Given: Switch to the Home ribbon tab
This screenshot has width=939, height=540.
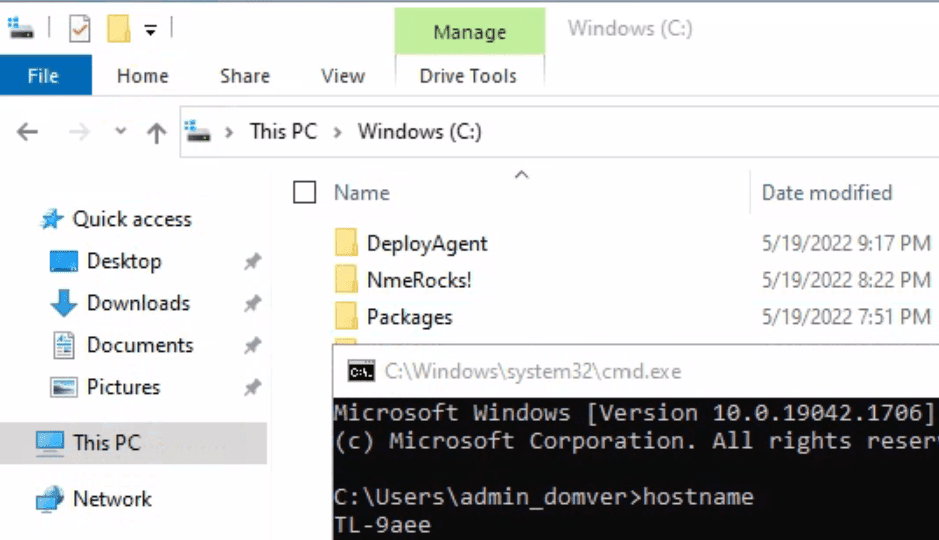Looking at the screenshot, I should pyautogui.click(x=142, y=76).
